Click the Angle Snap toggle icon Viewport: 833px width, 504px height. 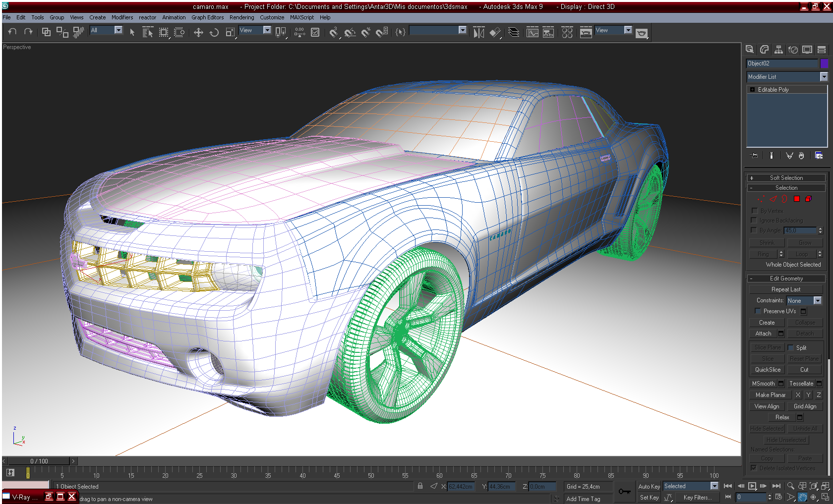point(350,32)
